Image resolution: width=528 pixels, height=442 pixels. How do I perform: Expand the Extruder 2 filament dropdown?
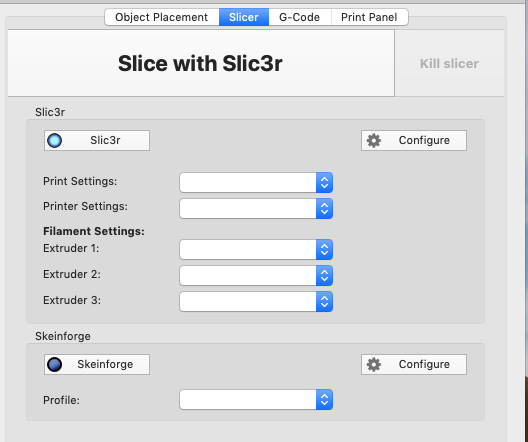coord(256,275)
